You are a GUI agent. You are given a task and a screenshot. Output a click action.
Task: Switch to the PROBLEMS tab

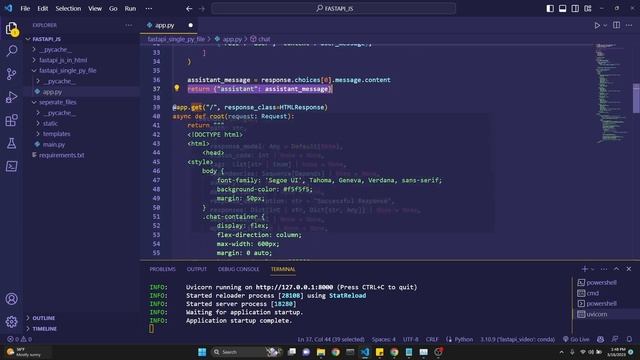tap(162, 269)
